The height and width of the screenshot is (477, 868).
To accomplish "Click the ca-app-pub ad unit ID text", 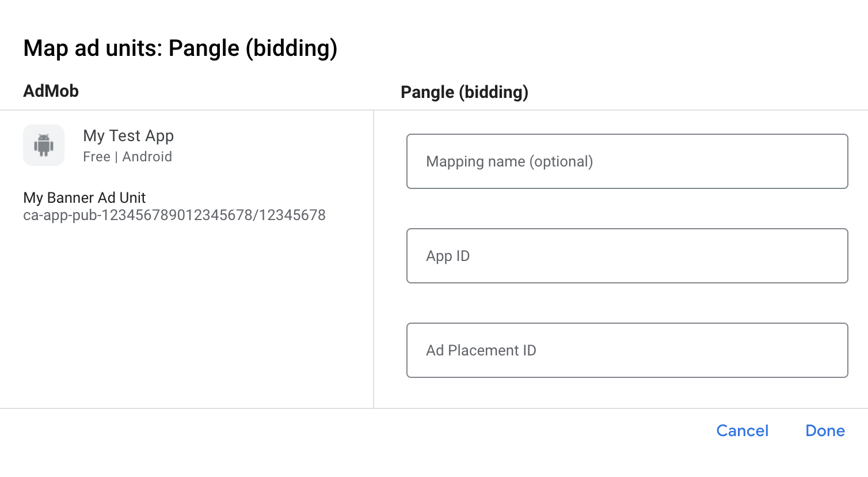I will tap(174, 215).
